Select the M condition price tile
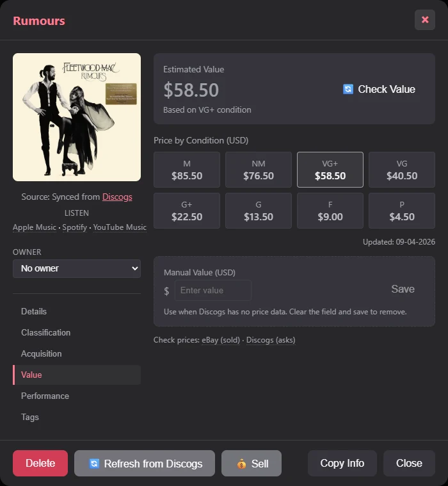448x486 pixels. 187,170
